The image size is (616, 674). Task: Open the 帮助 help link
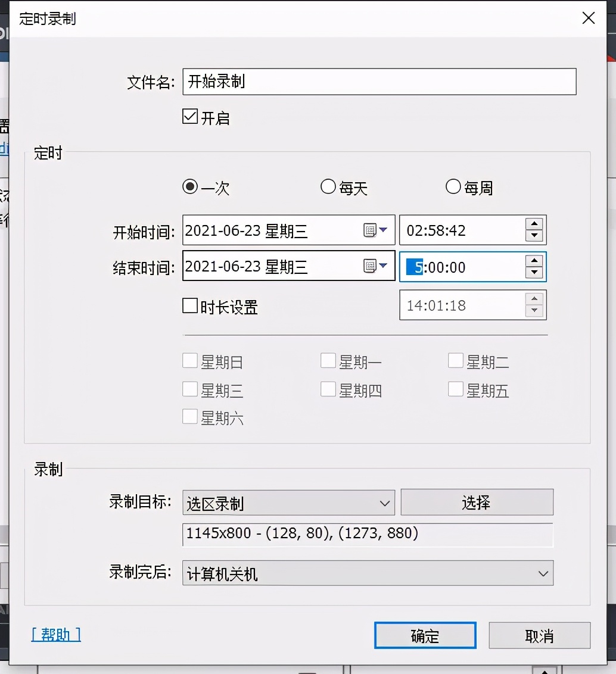[x=55, y=635]
